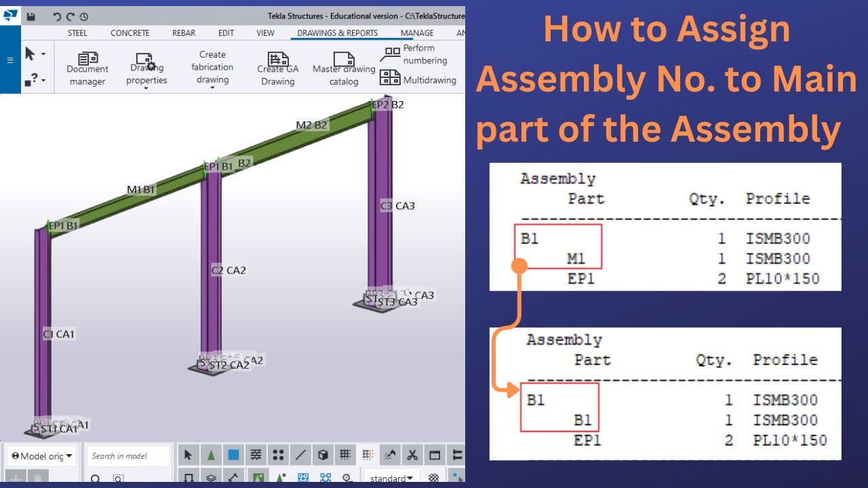This screenshot has height=488, width=868.
Task: Toggle the active green picture selection switch
Action: click(x=258, y=478)
